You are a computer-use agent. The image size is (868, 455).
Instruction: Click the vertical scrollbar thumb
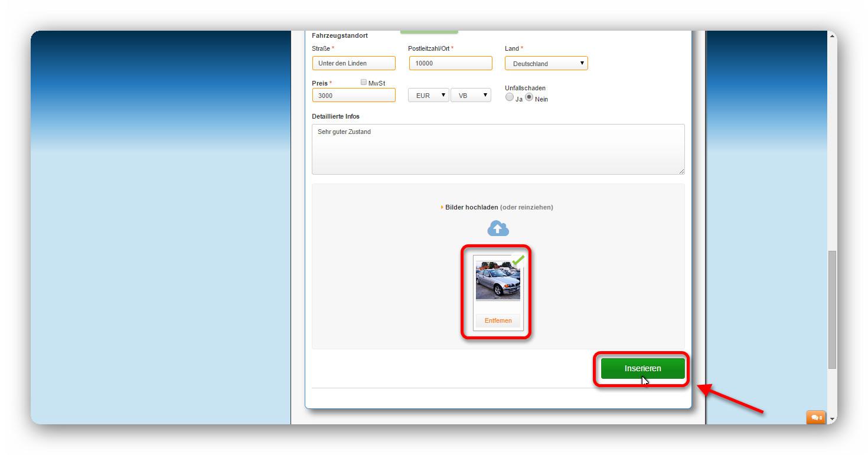(833, 310)
